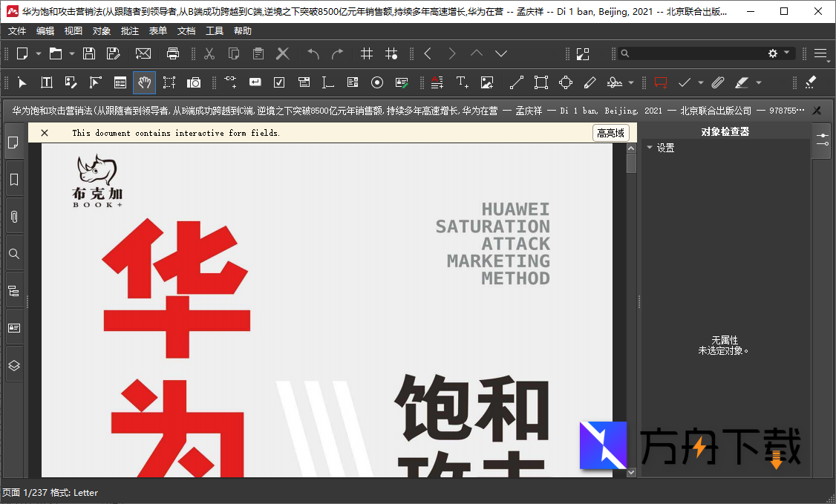This screenshot has height=504, width=836.
Task: Toggle the grid display
Action: click(x=366, y=53)
